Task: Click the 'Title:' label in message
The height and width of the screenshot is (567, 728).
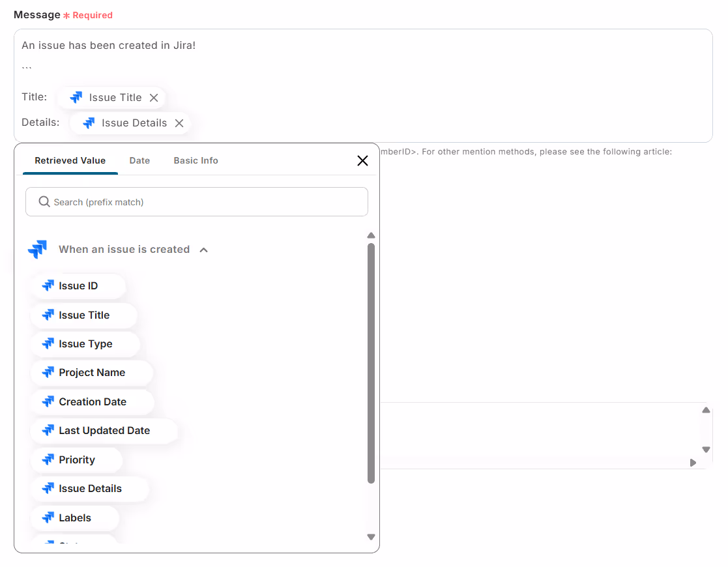Action: click(x=35, y=96)
